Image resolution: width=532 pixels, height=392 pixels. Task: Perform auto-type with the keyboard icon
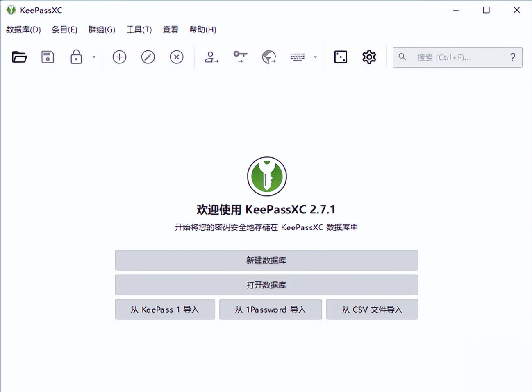pyautogui.click(x=298, y=57)
